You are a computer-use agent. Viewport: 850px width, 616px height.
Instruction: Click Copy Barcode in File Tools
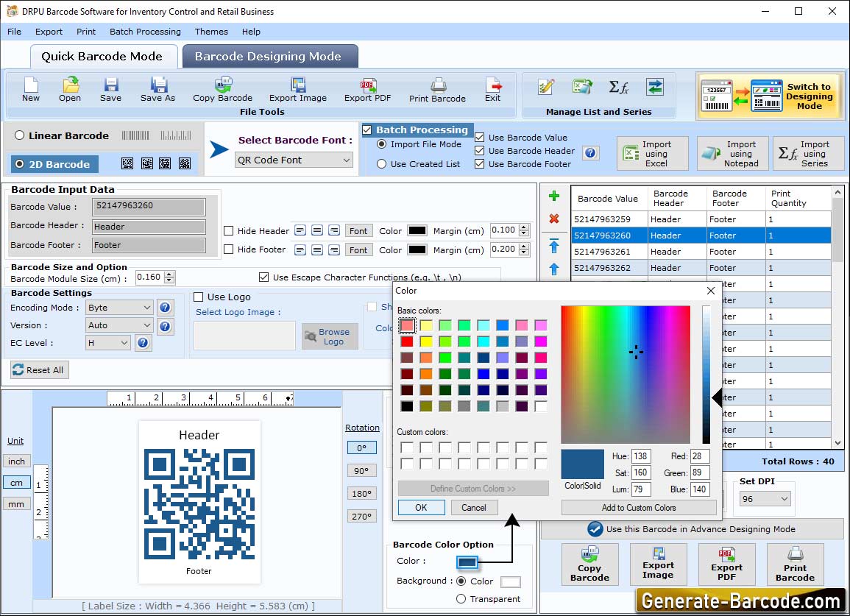(223, 90)
